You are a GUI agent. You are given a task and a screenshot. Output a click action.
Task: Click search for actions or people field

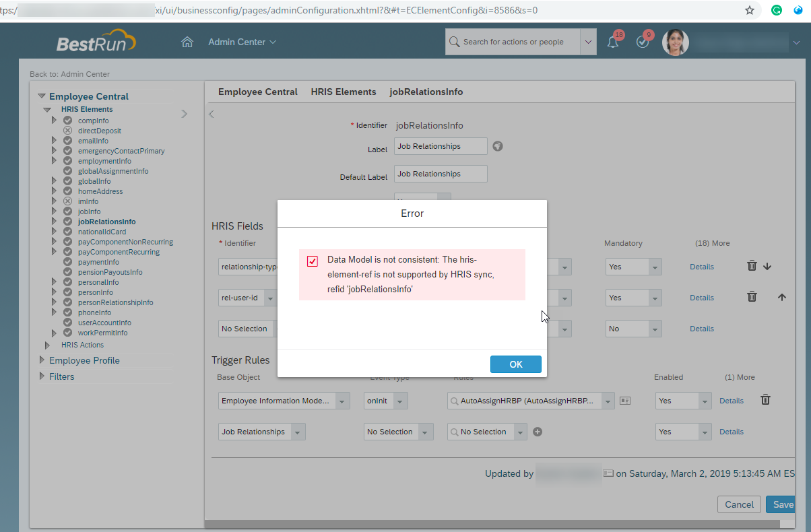click(x=513, y=42)
